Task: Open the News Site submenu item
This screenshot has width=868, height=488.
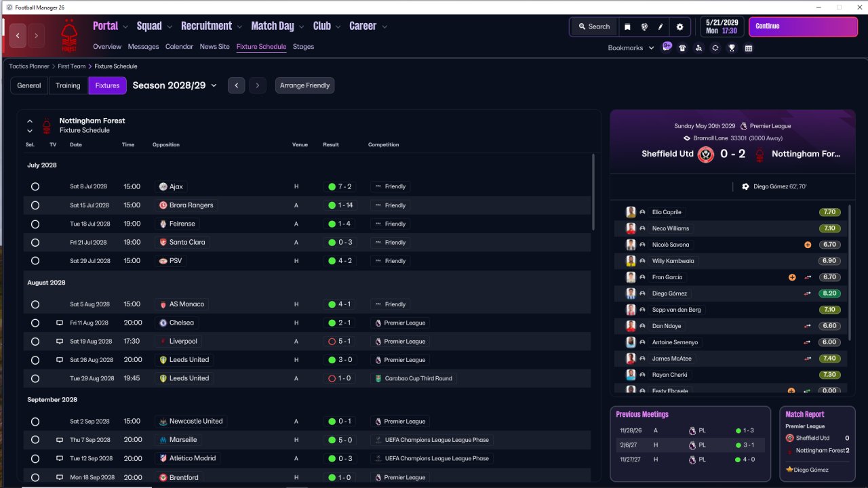Action: pos(214,47)
